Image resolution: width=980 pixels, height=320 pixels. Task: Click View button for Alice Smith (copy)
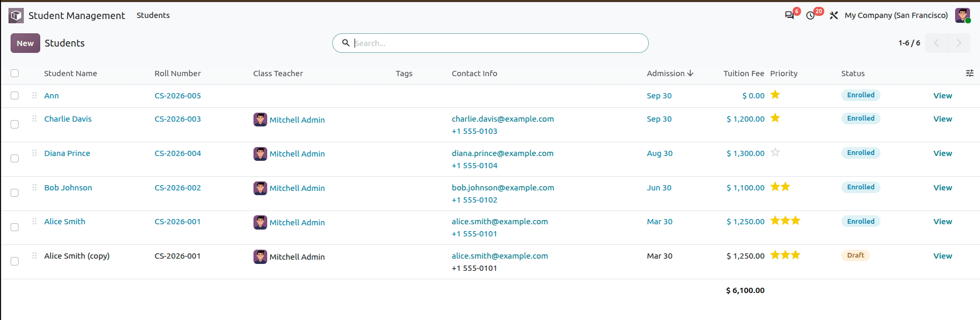coord(942,256)
